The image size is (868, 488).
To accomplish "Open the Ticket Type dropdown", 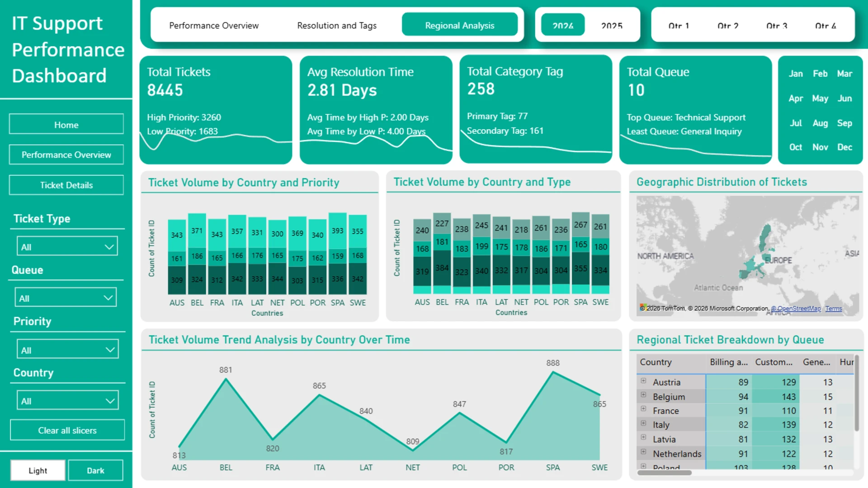I will pos(67,247).
